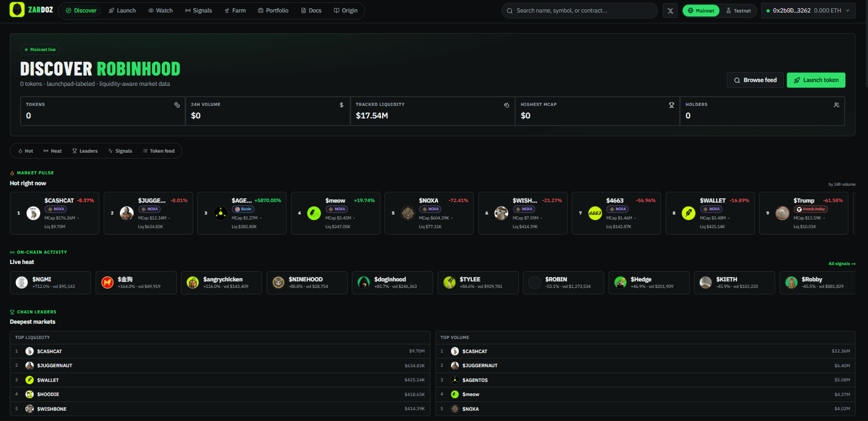Select the Hot filter tab
This screenshot has height=421, width=868.
point(26,151)
